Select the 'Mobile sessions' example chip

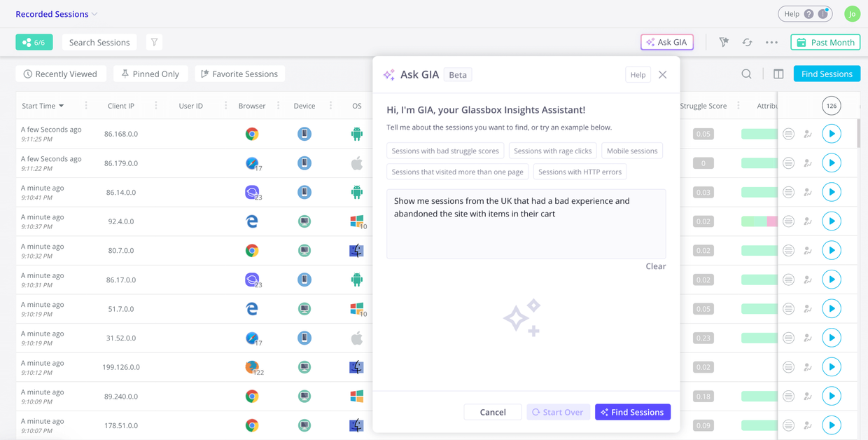(x=631, y=151)
